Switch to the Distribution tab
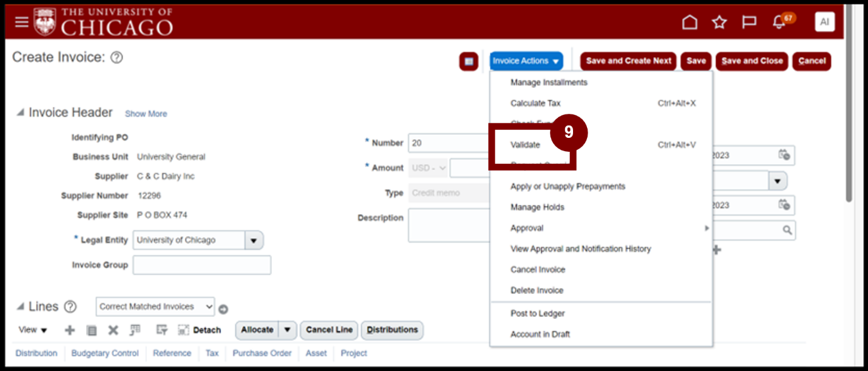868x371 pixels. (x=36, y=353)
